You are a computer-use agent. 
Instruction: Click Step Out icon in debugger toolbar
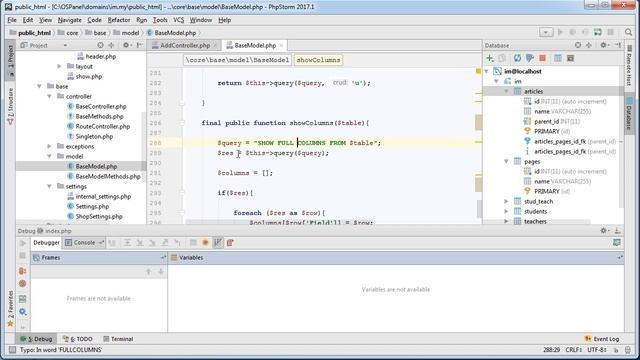click(165, 243)
